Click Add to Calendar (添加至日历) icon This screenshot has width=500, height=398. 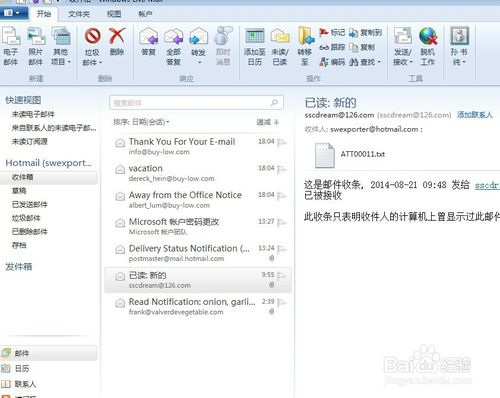tap(255, 36)
